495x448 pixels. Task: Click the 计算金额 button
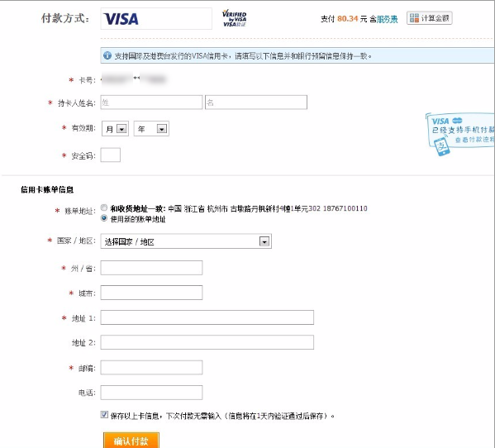pos(430,18)
